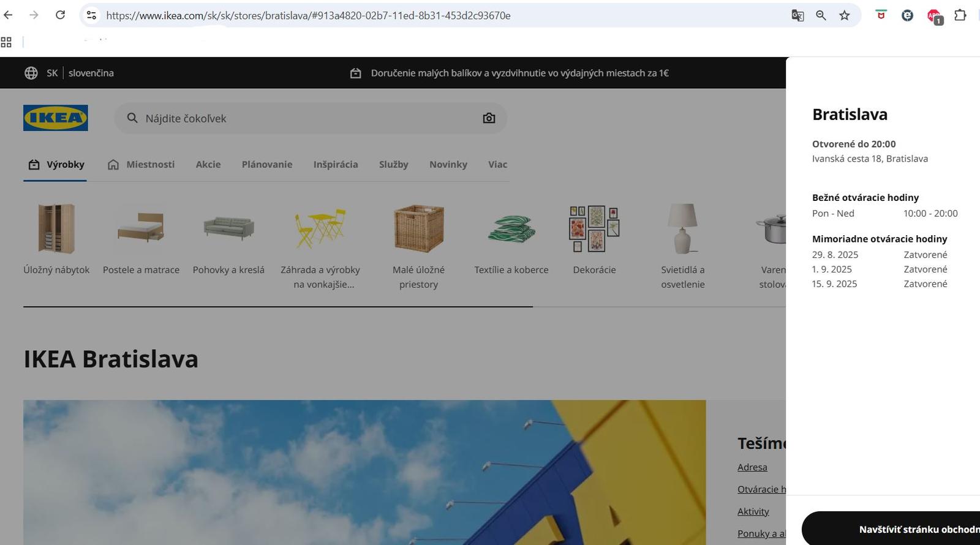Click the browser reload button

(x=60, y=15)
